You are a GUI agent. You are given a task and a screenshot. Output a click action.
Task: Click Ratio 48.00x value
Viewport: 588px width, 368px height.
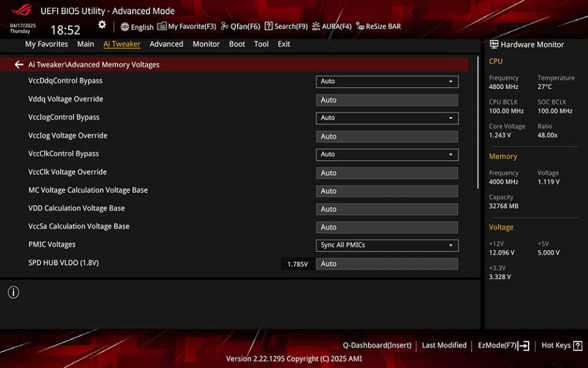(548, 135)
